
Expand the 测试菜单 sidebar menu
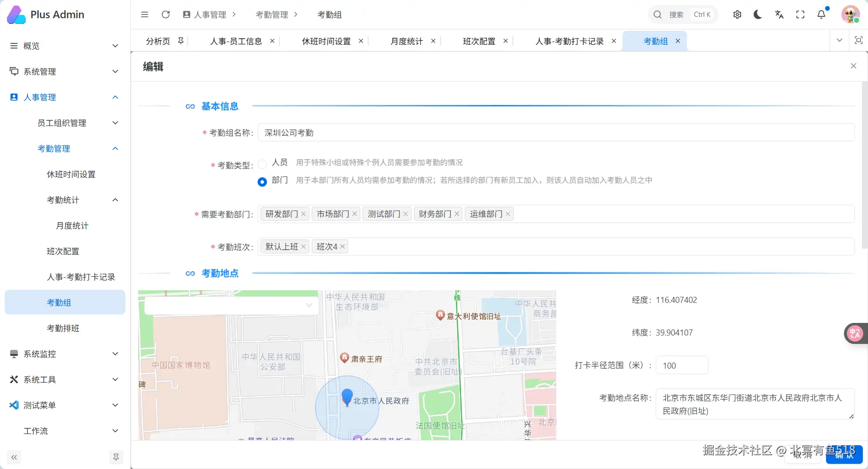tap(65, 405)
